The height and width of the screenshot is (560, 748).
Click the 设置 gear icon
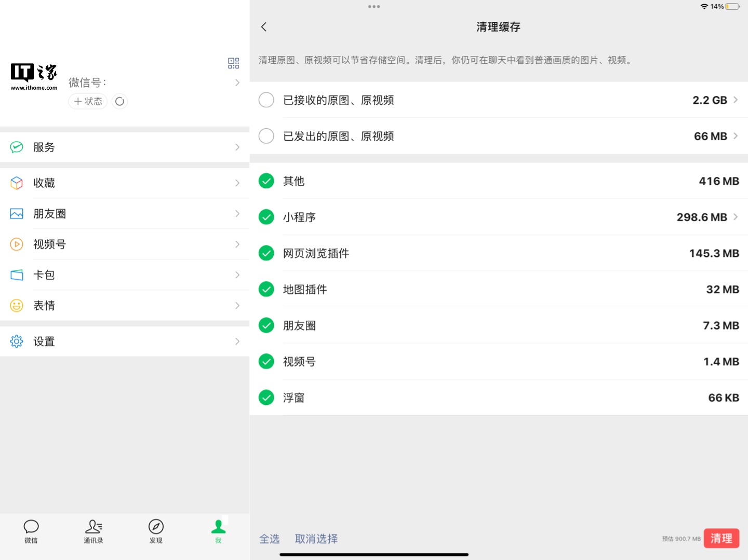tap(17, 342)
